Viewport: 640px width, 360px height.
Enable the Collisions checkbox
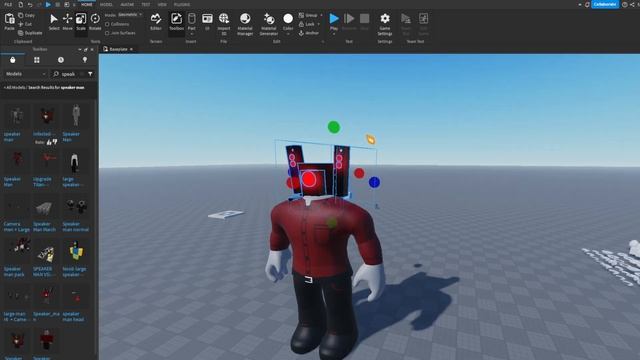[x=107, y=24]
